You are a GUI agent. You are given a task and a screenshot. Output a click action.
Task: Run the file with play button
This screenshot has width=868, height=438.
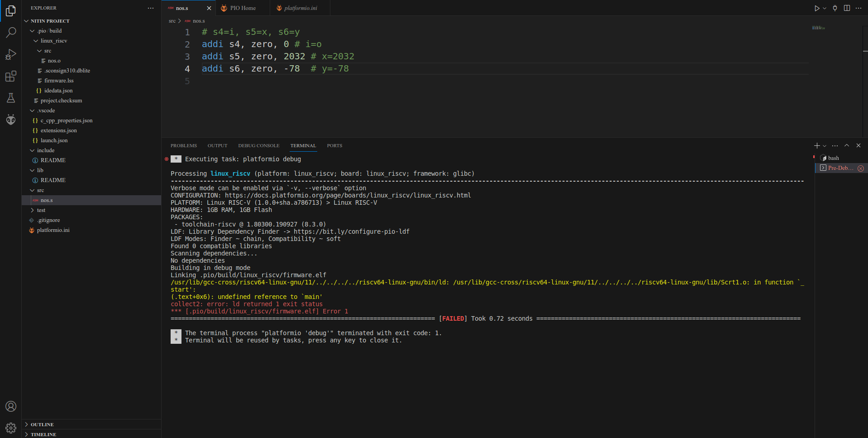(816, 8)
